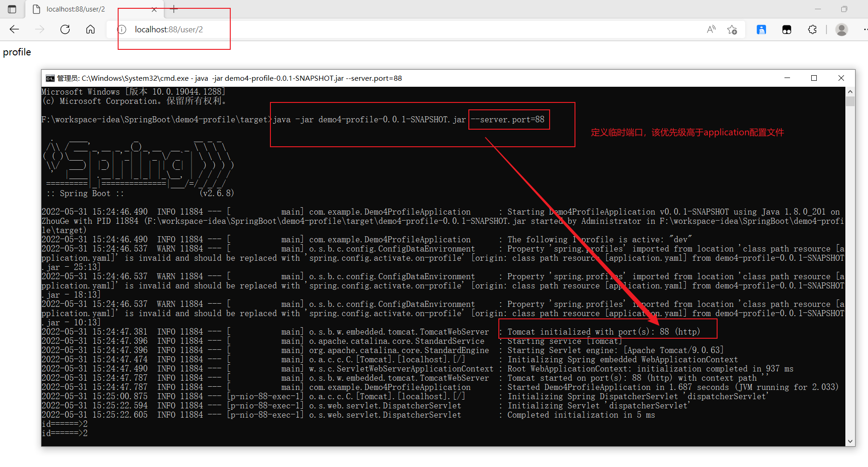Click 'Started Demo4ProfileApplication in 1.687 seconds' text
This screenshot has height=467, width=868.
pos(618,387)
